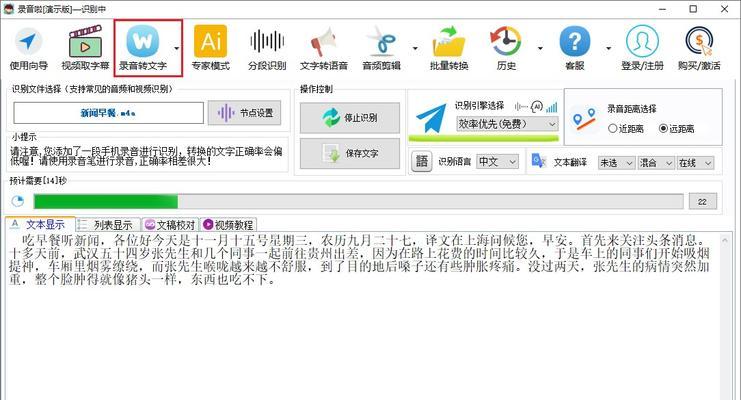Click the 节点设置 node settings button
The width and height of the screenshot is (741, 400).
tap(244, 113)
